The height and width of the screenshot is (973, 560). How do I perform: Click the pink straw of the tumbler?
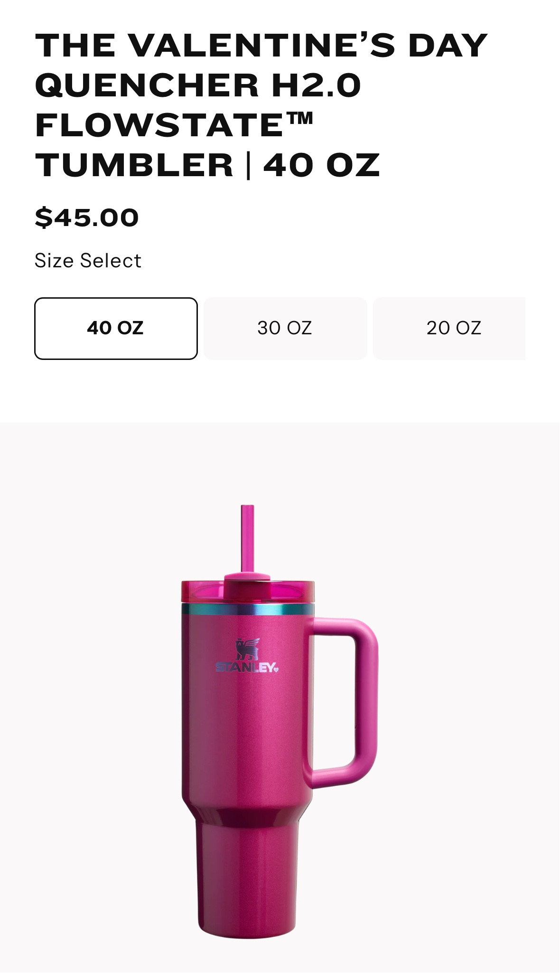point(247,539)
